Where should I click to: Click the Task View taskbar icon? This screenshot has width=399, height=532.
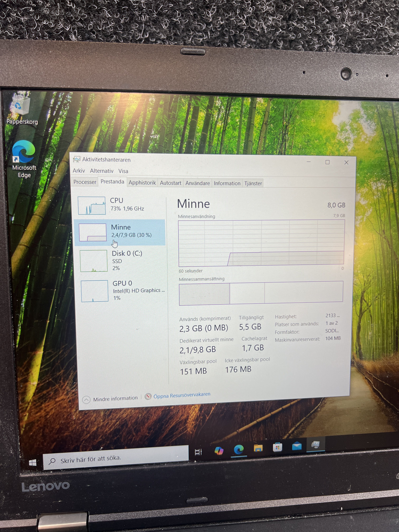[x=198, y=452]
